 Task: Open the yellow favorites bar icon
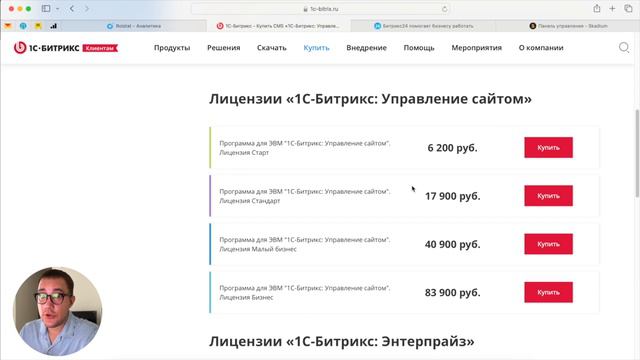(x=38, y=26)
